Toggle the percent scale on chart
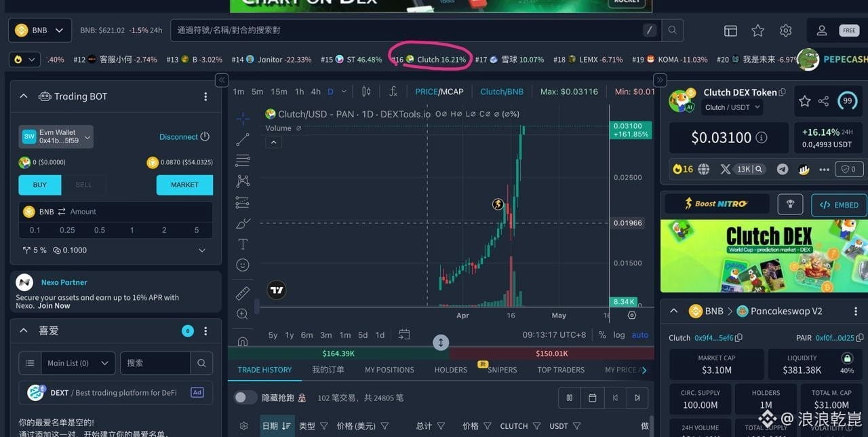 pyautogui.click(x=602, y=335)
